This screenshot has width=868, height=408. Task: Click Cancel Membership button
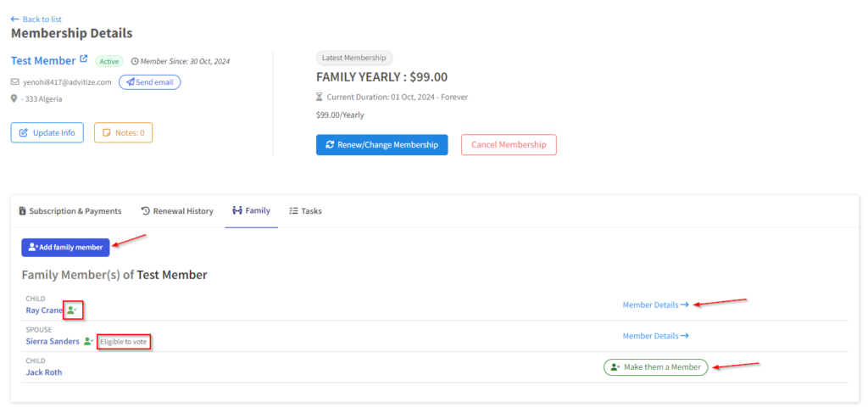tap(509, 145)
